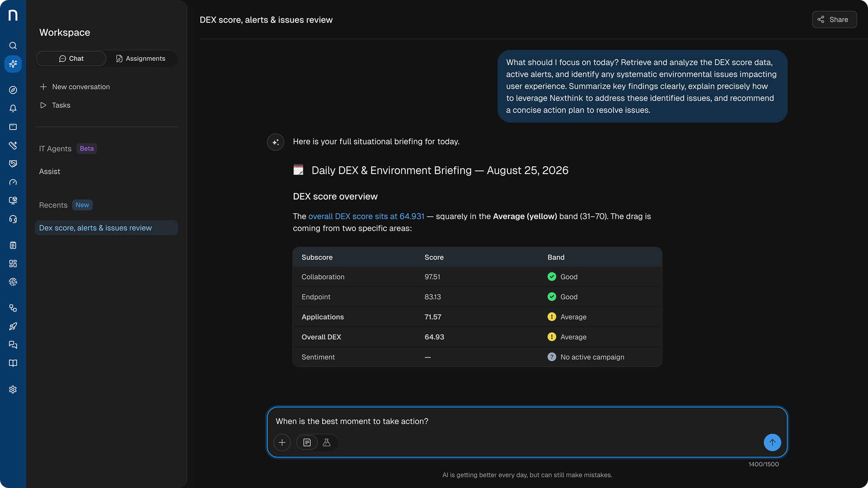Image resolution: width=868 pixels, height=488 pixels.
Task: Click the assistant sparkle avatar icon
Action: (275, 142)
